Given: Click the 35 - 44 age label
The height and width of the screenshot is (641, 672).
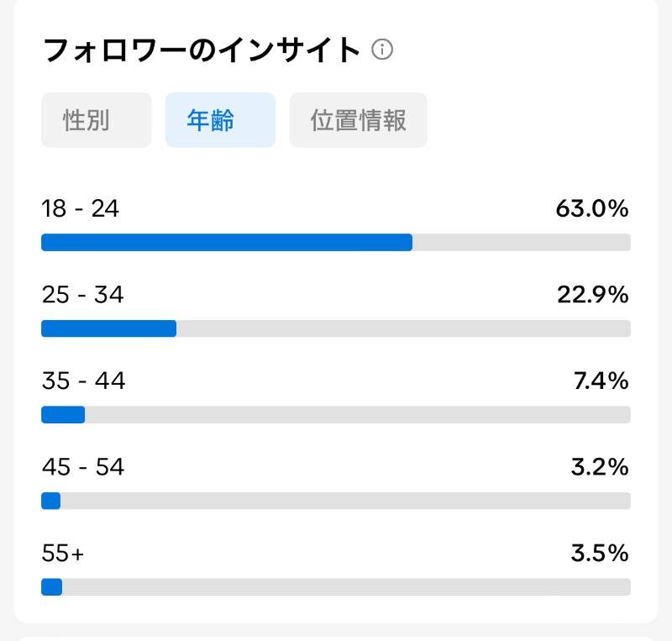Looking at the screenshot, I should point(83,381).
